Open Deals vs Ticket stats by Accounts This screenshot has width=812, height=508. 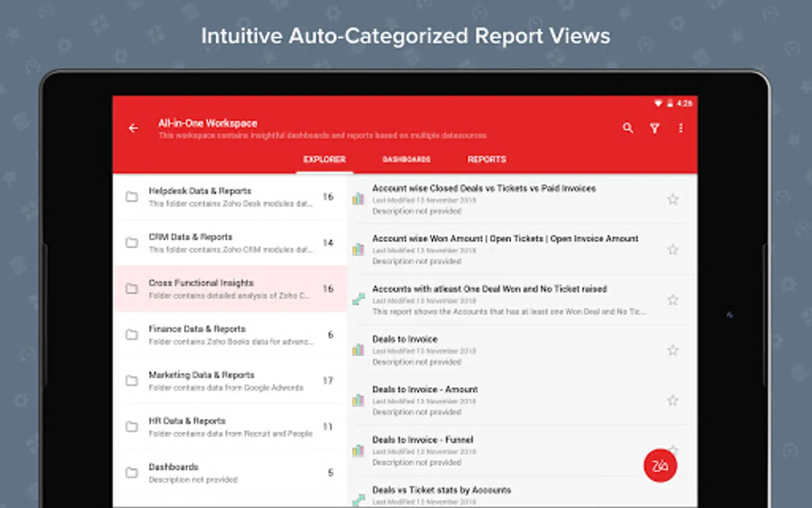pos(442,490)
